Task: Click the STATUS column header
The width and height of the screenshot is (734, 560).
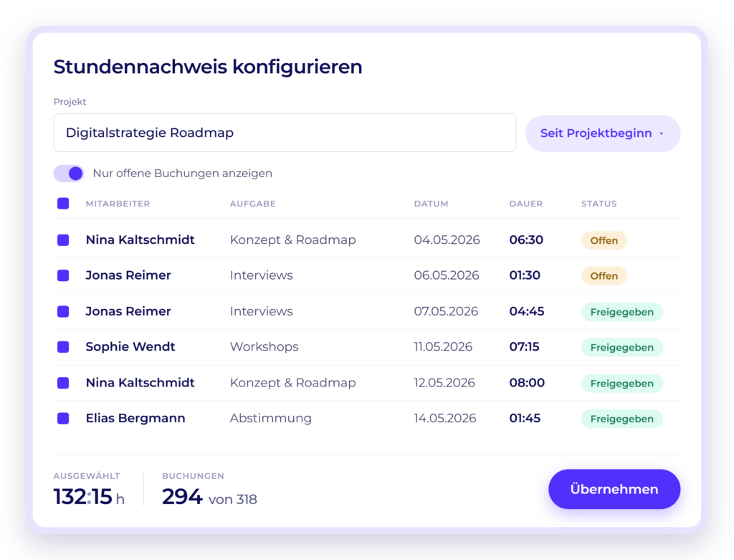Action: (x=599, y=204)
